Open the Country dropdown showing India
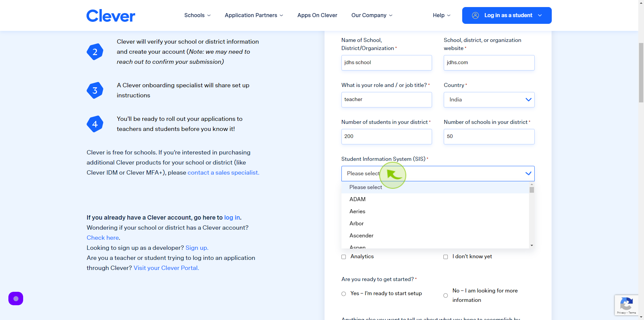Screen dimensions: 644x320 pyautogui.click(x=489, y=100)
